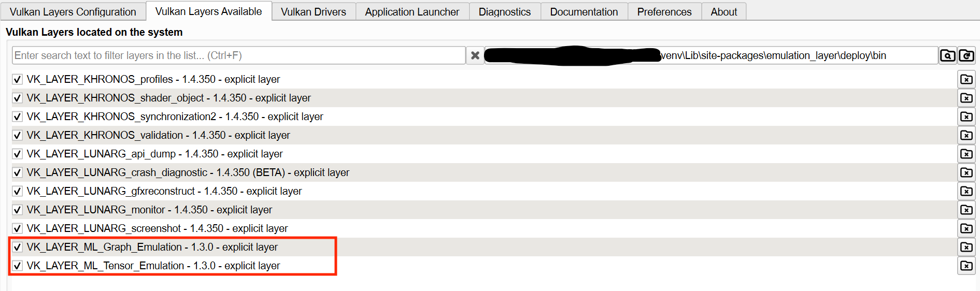Select the VK_LAYER_KHRONOS_validation row text
This screenshot has height=291, width=980.
158,135
